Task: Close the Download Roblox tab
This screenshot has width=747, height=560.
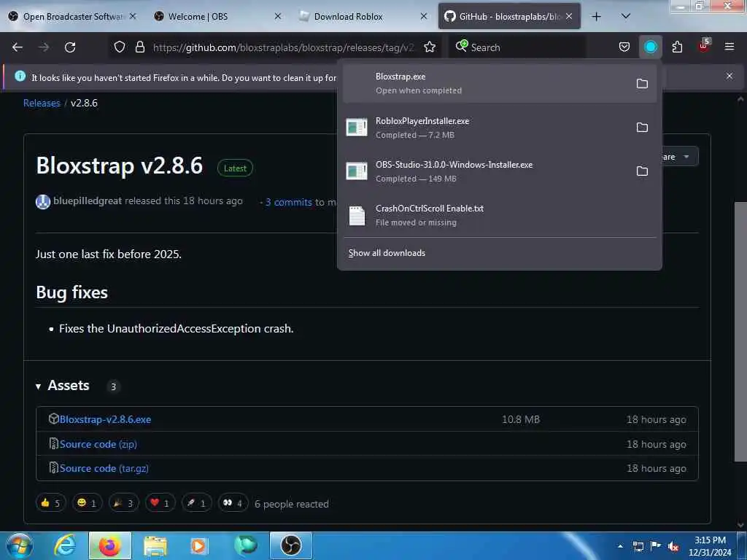Action: (424, 17)
